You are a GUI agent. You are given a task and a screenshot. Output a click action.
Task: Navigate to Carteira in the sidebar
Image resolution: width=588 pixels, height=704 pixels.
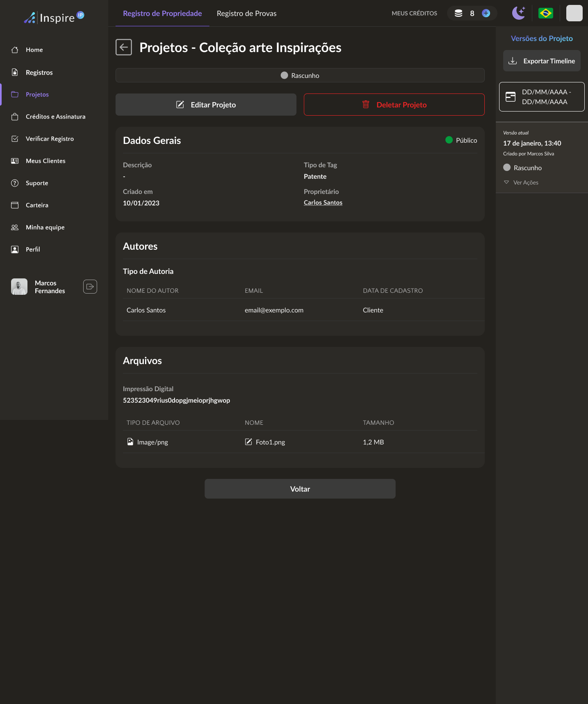click(37, 205)
